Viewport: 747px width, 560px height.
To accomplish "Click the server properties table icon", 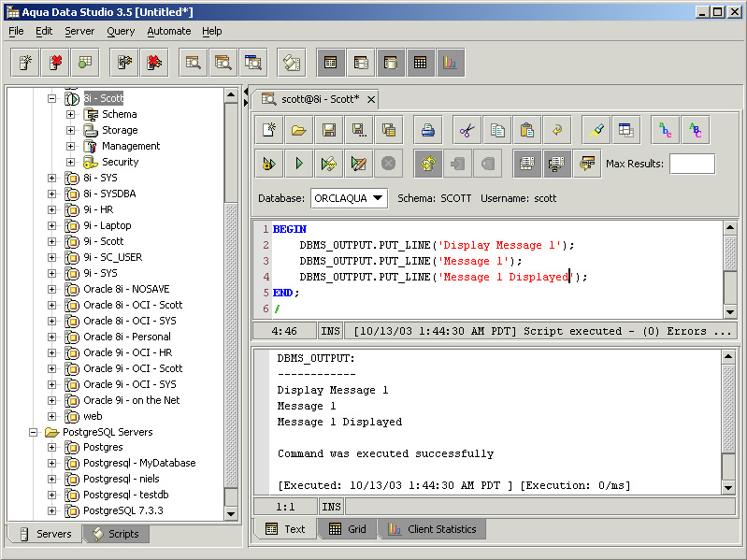I will click(85, 63).
